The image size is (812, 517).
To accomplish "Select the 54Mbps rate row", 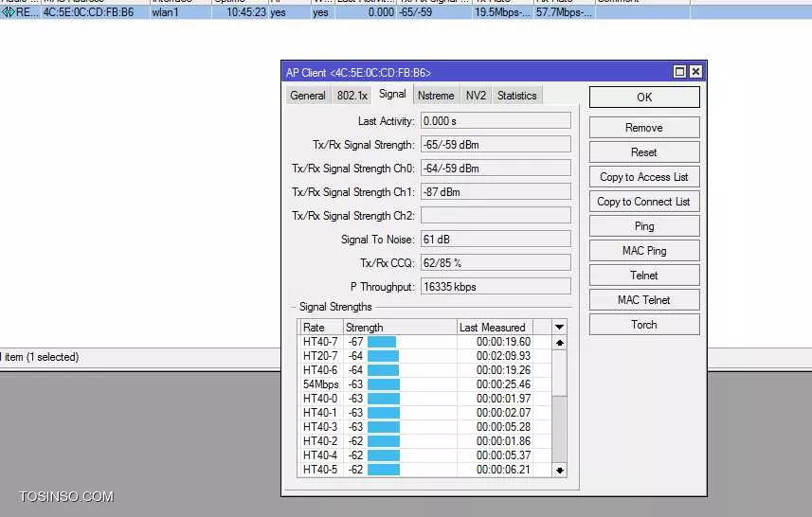I will [425, 384].
